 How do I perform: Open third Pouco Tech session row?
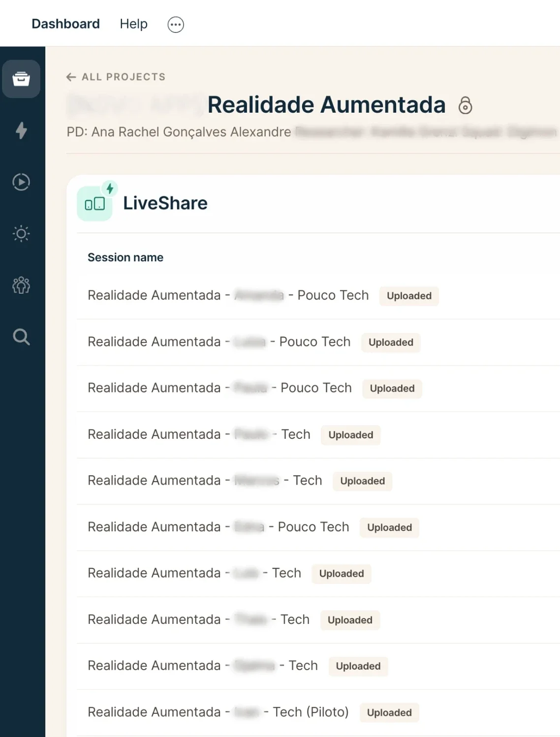click(x=318, y=388)
